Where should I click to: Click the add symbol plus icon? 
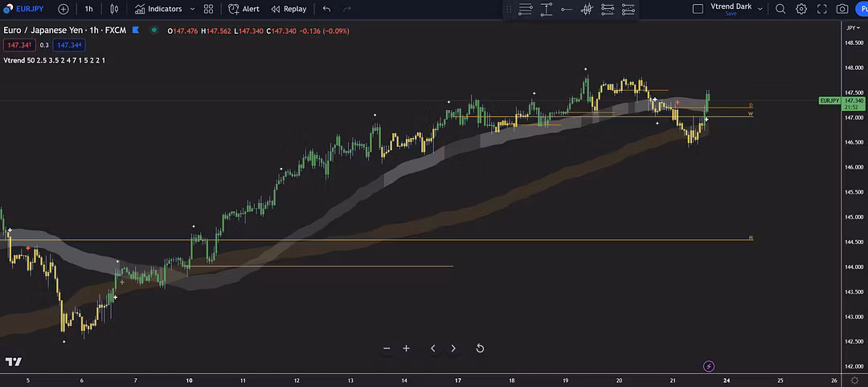pos(63,9)
